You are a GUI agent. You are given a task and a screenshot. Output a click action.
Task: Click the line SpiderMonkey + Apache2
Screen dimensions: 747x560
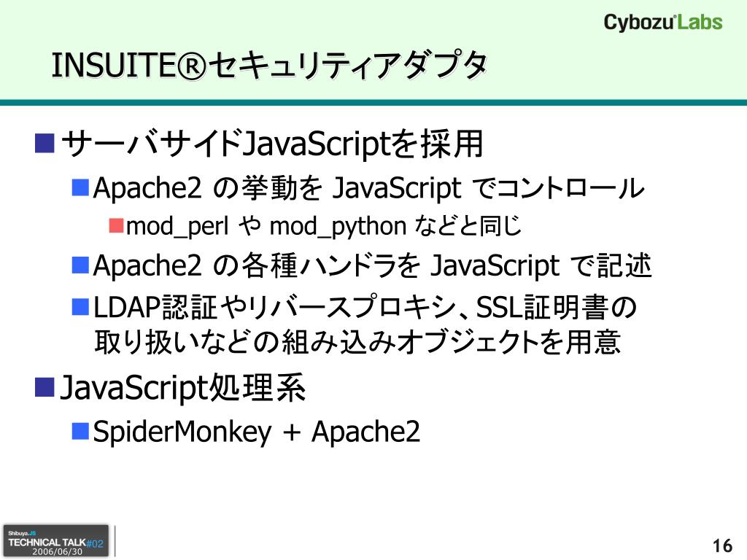click(x=256, y=432)
